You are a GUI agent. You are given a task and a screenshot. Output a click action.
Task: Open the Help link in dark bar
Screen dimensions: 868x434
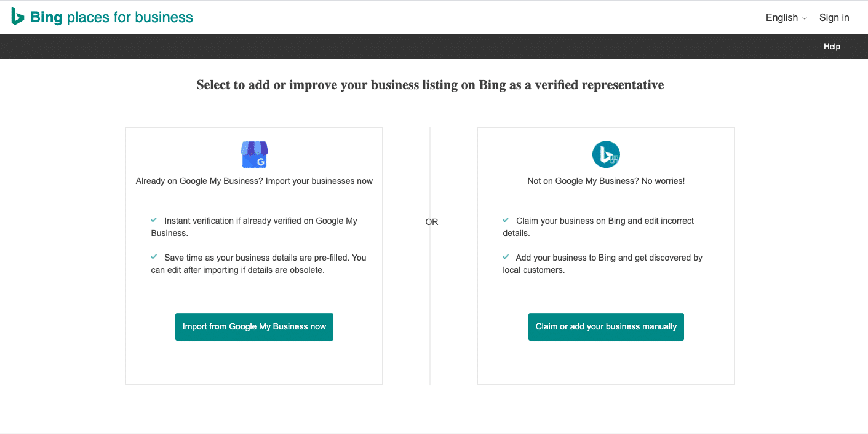832,47
